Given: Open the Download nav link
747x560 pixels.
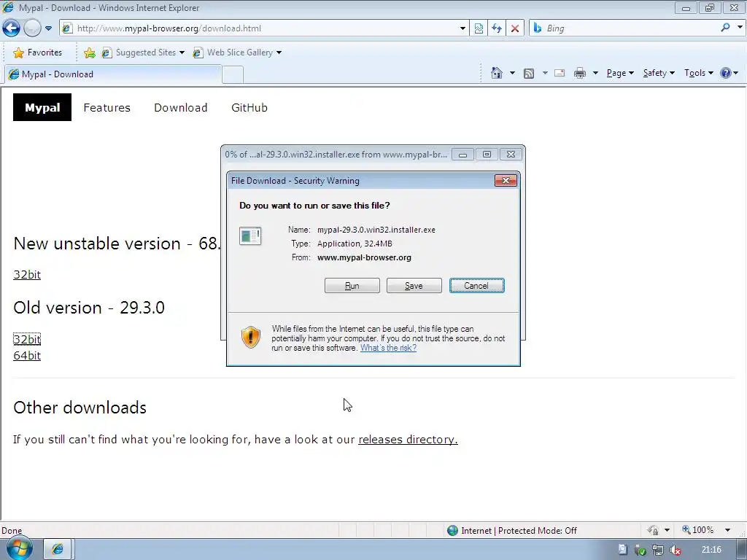Looking at the screenshot, I should click(x=181, y=108).
